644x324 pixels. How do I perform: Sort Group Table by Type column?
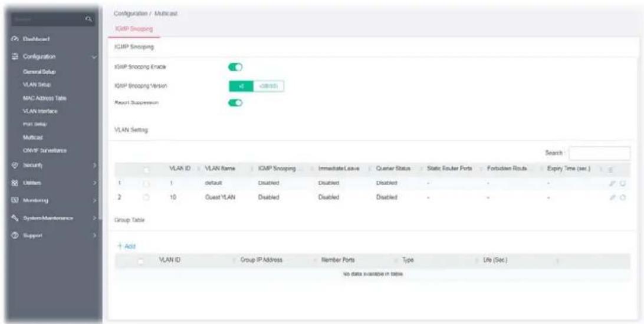pos(408,261)
